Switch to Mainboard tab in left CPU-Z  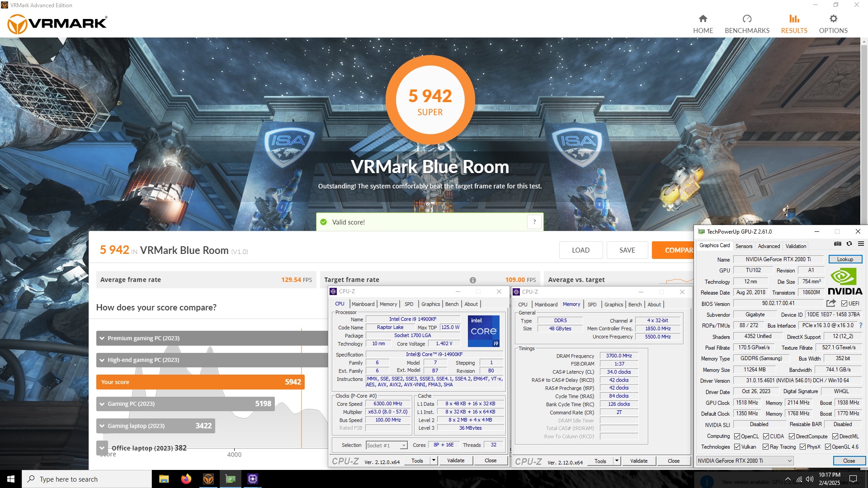coord(363,304)
